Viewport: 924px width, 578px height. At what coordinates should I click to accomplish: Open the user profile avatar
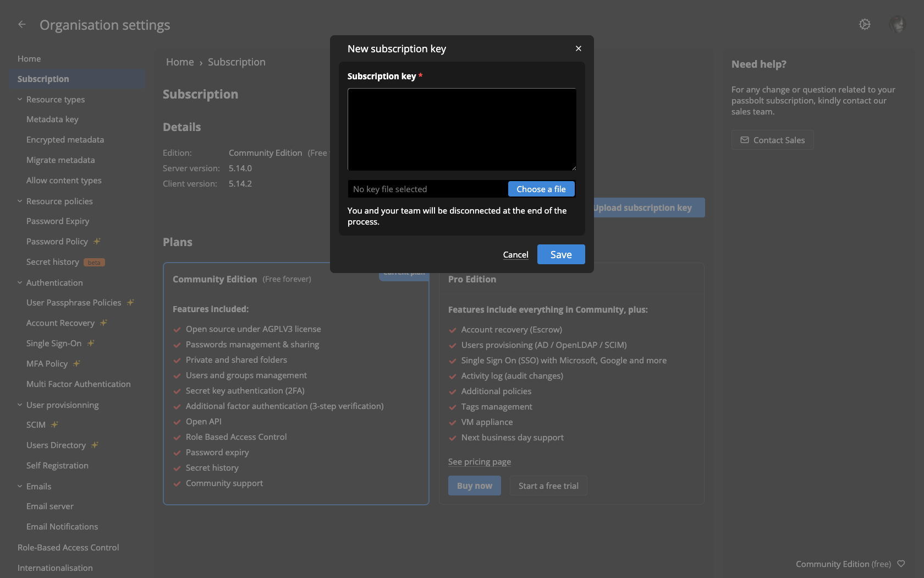897,24
